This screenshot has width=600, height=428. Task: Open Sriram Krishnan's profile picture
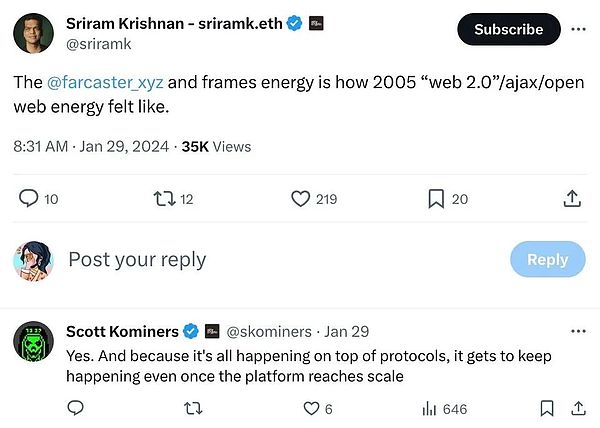point(33,31)
